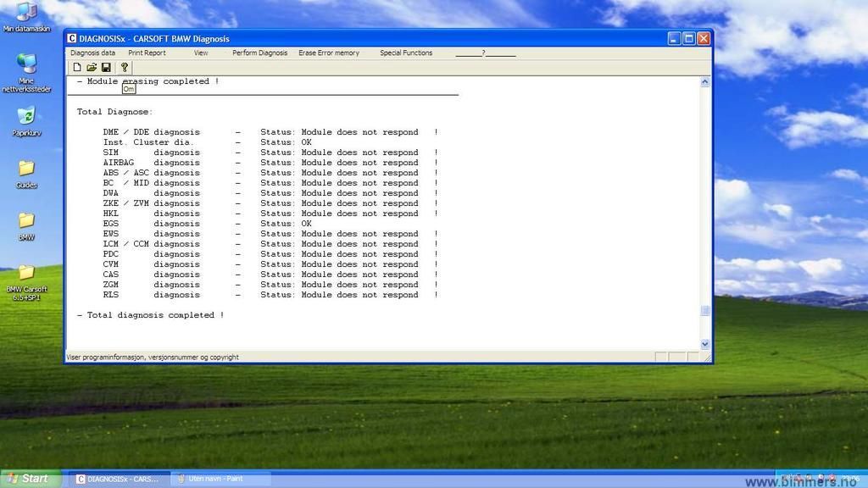Screen dimensions: 868x488
Task: Open the BMW folder icon
Action: tap(26, 227)
